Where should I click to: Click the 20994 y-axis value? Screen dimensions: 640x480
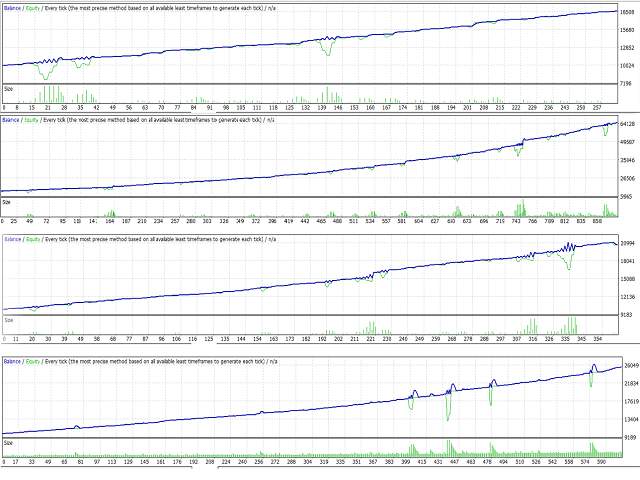627,243
